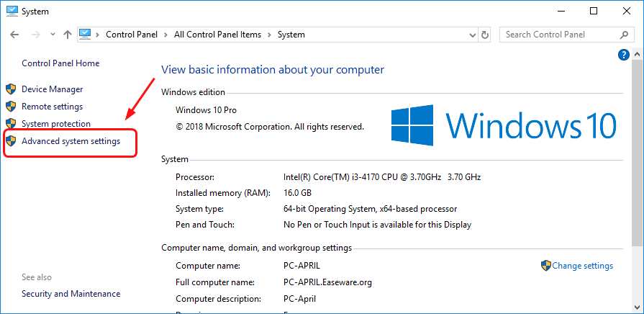644x314 pixels.
Task: Select All Control Panel Items breadcrumb
Action: 218,35
